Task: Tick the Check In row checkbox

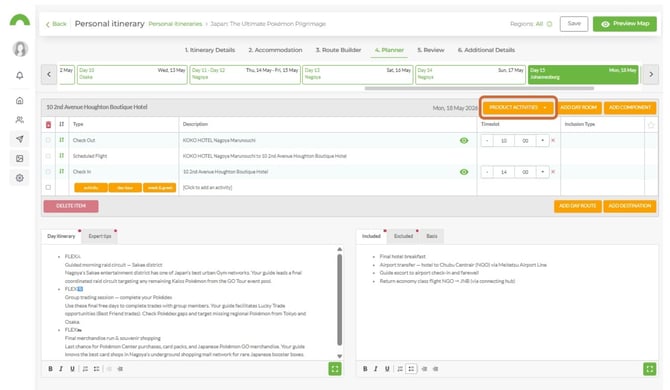Action: (x=48, y=171)
